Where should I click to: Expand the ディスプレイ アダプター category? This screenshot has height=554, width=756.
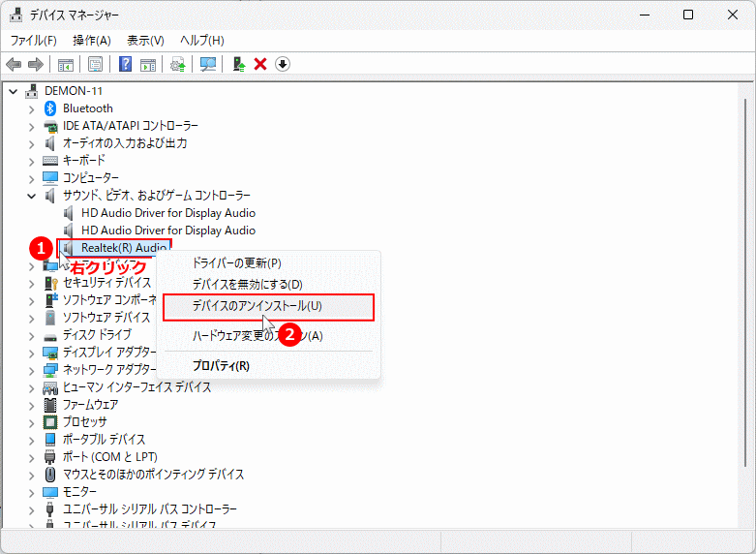click(31, 354)
